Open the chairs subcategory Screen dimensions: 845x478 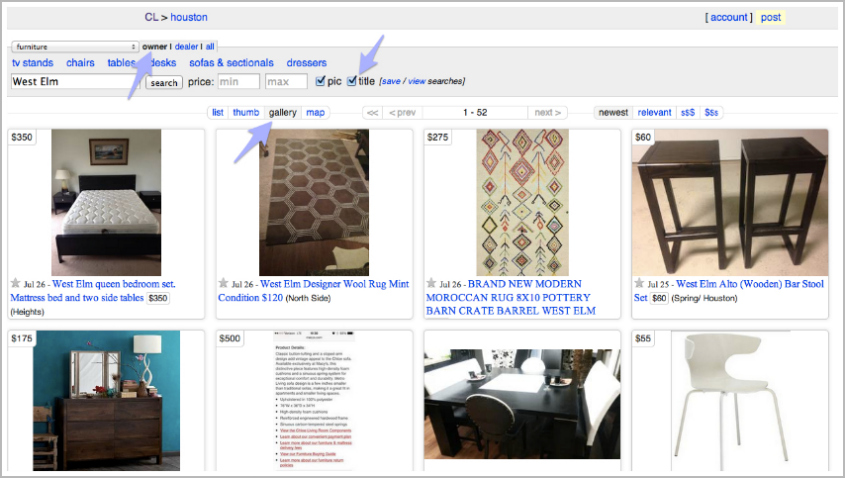(x=80, y=63)
